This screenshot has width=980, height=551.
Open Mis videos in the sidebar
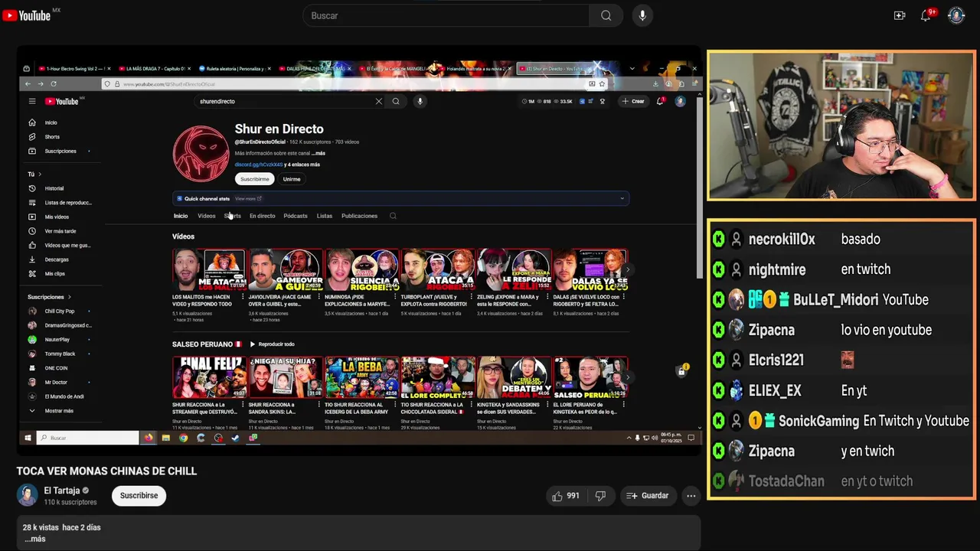click(x=56, y=217)
